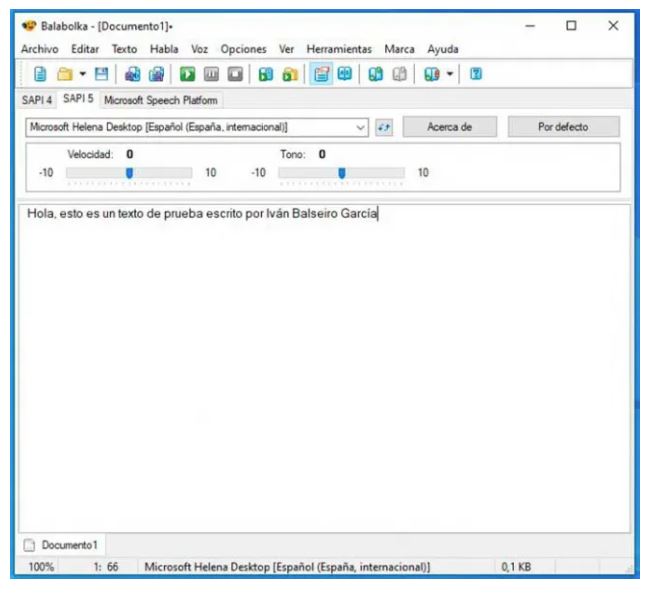Click the Batch file converter book icon
648x594 pixels.
point(432,74)
